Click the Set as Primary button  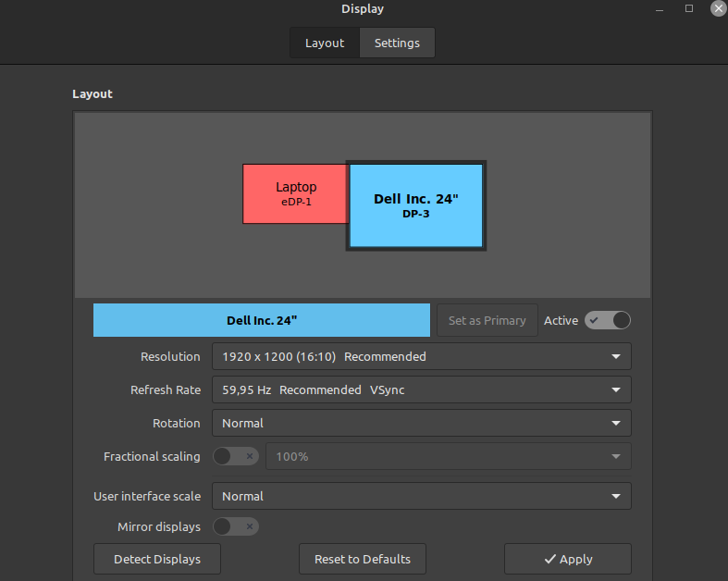pos(487,320)
